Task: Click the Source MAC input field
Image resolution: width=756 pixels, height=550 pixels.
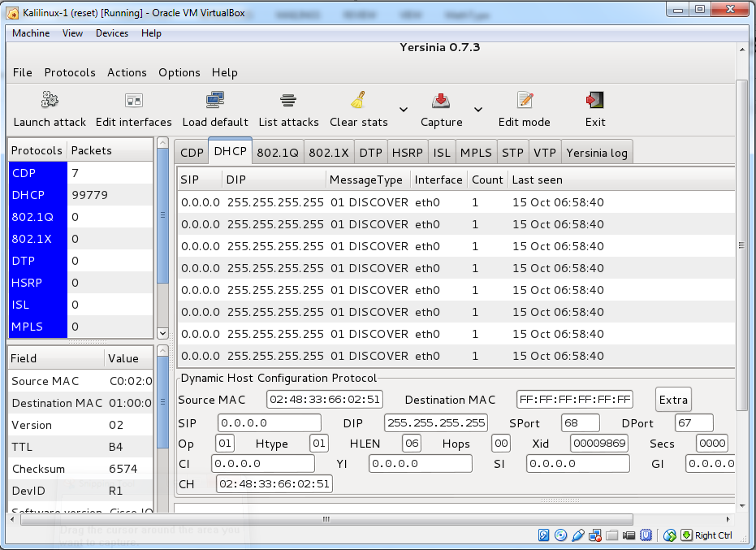Action: click(x=325, y=400)
